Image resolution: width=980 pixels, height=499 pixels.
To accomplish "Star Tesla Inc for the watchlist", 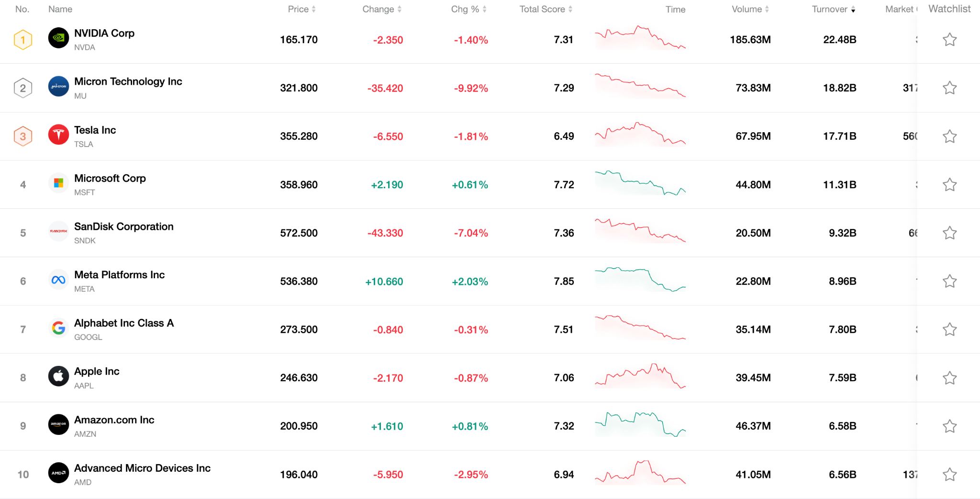I will pyautogui.click(x=949, y=136).
